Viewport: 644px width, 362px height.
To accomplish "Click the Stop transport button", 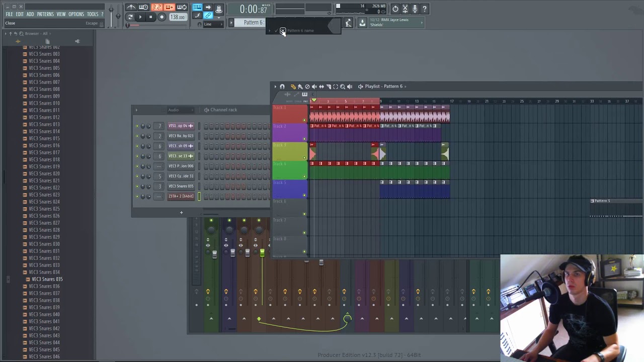I will 151,17.
